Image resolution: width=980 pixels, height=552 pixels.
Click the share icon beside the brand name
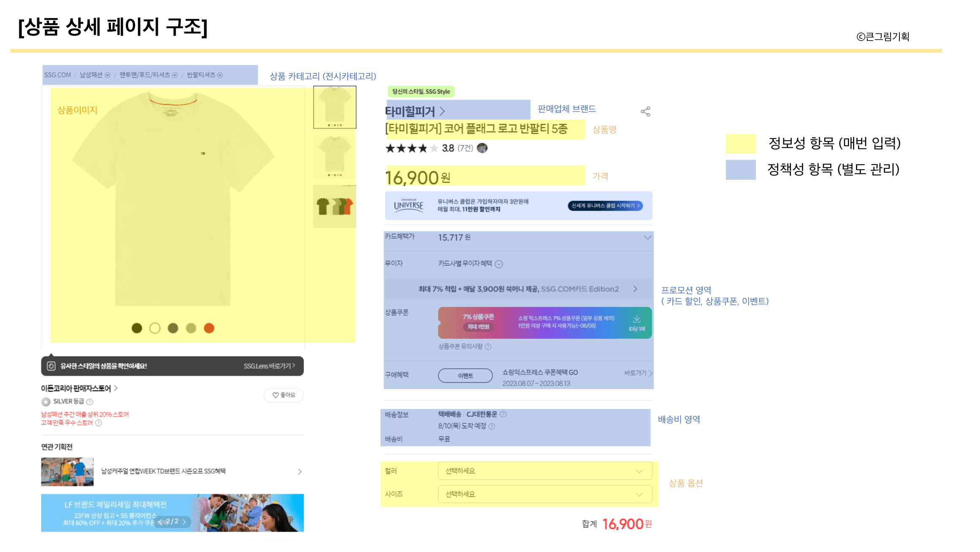(645, 111)
